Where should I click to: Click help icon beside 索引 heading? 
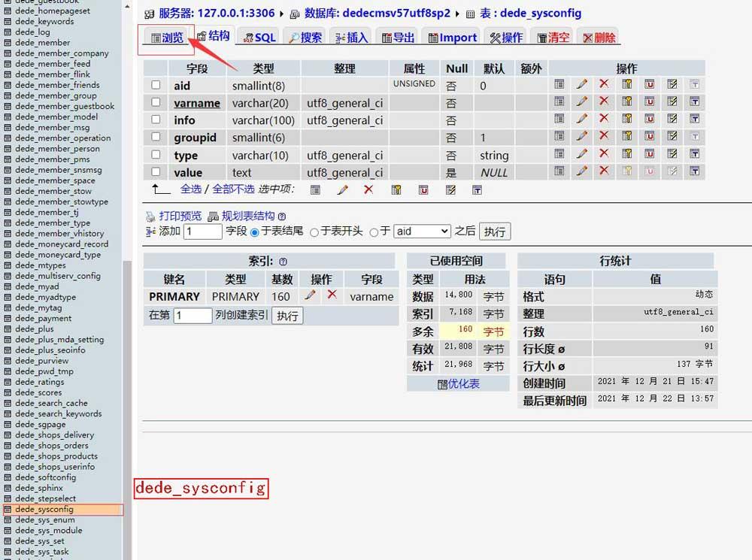(283, 262)
